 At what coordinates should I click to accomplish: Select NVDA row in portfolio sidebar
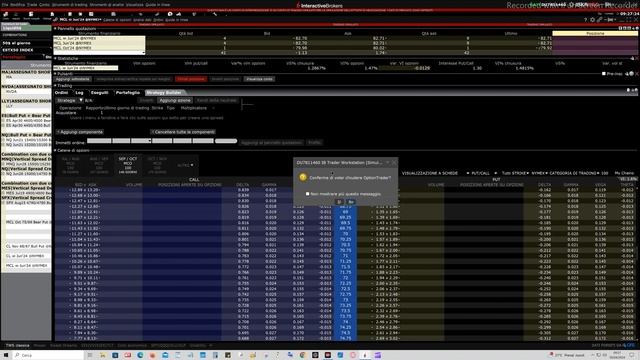point(27,91)
